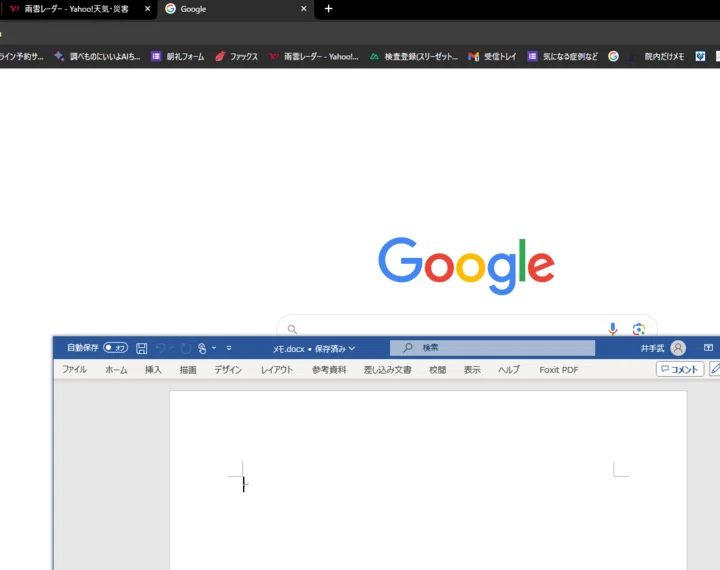Click the Save icon in Word title bar

141,348
